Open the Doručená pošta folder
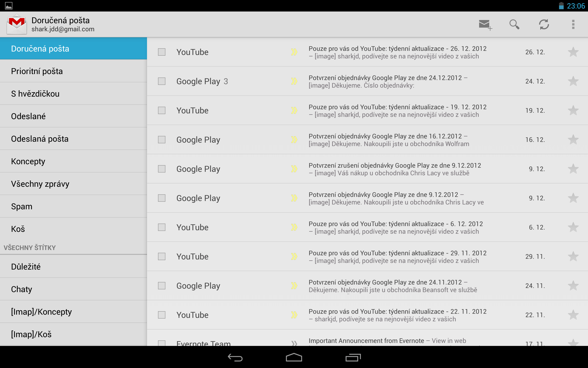Screen dimensions: 588x368 [73, 49]
